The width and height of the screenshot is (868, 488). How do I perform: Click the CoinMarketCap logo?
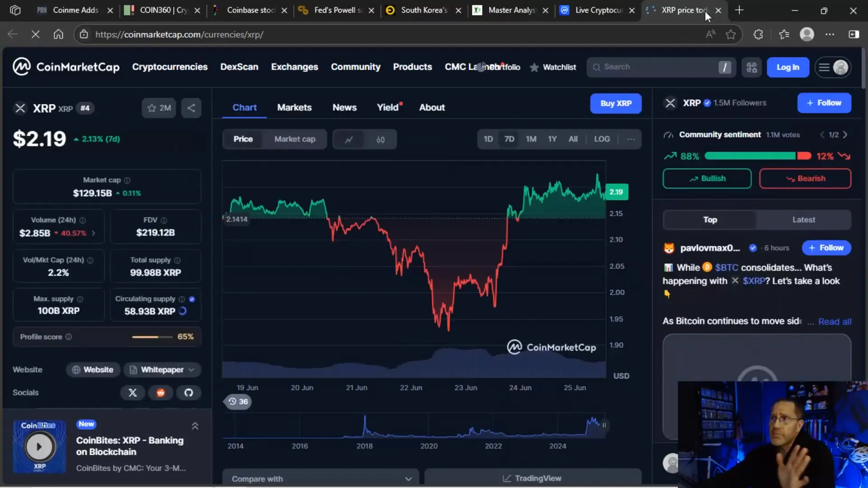pyautogui.click(x=66, y=67)
